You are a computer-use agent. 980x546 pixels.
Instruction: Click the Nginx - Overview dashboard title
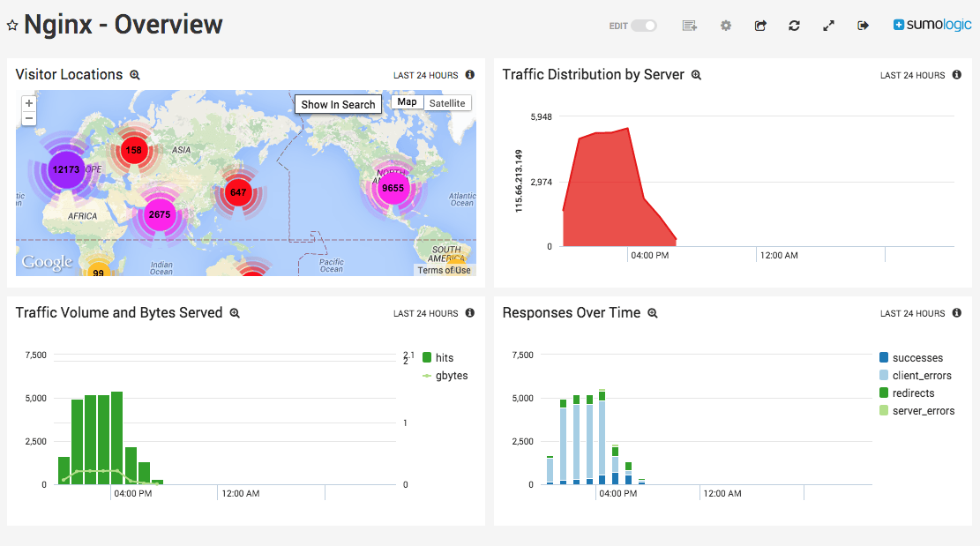click(x=123, y=25)
